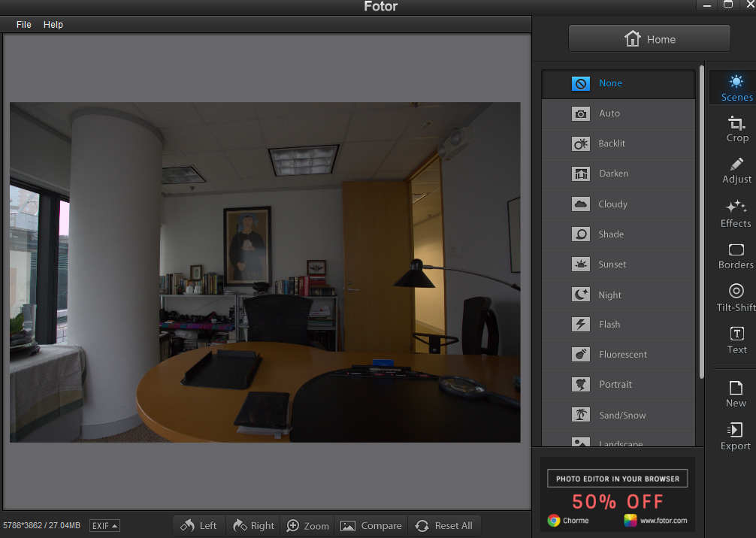This screenshot has height=538, width=756.
Task: Open the Effects panel
Action: [736, 213]
